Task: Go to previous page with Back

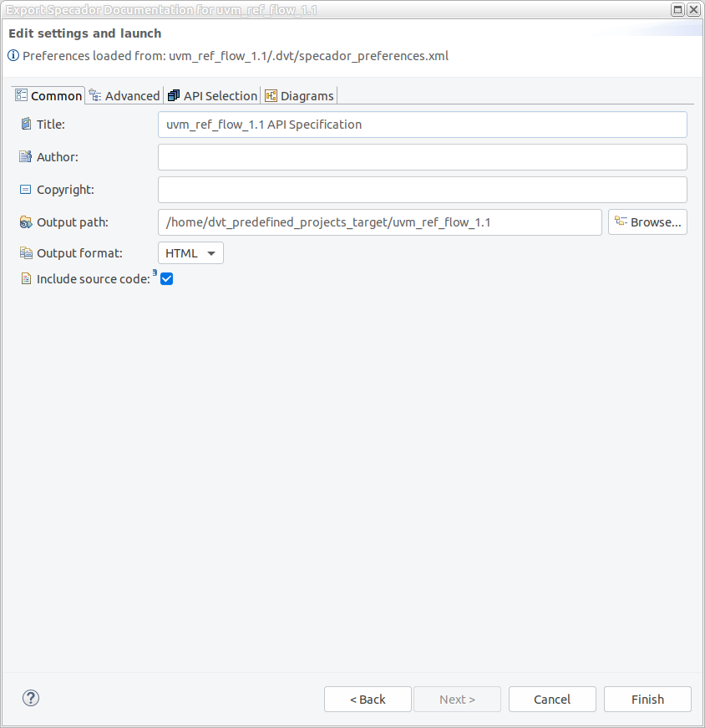Action: [368, 700]
